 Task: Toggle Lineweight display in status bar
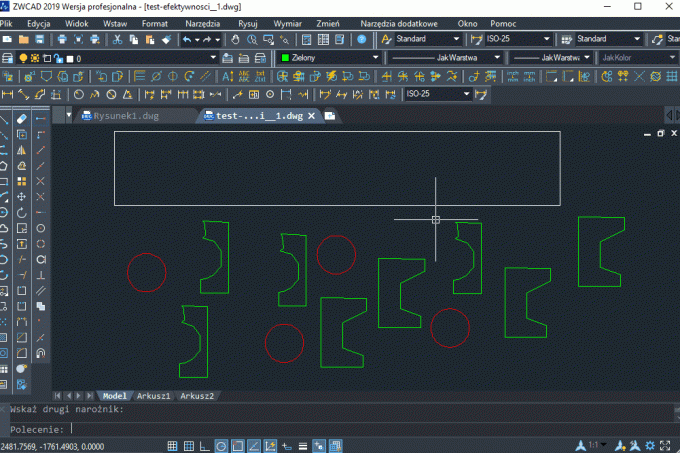click(x=303, y=446)
